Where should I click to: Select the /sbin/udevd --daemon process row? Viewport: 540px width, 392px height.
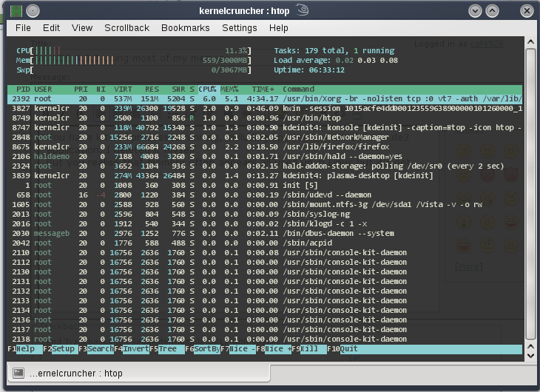[x=265, y=195]
